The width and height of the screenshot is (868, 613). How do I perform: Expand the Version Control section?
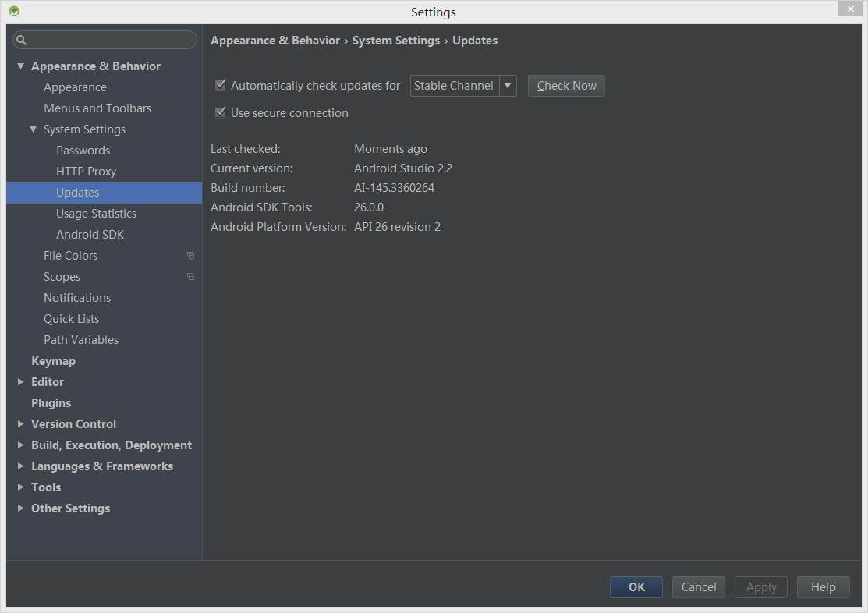coord(20,423)
